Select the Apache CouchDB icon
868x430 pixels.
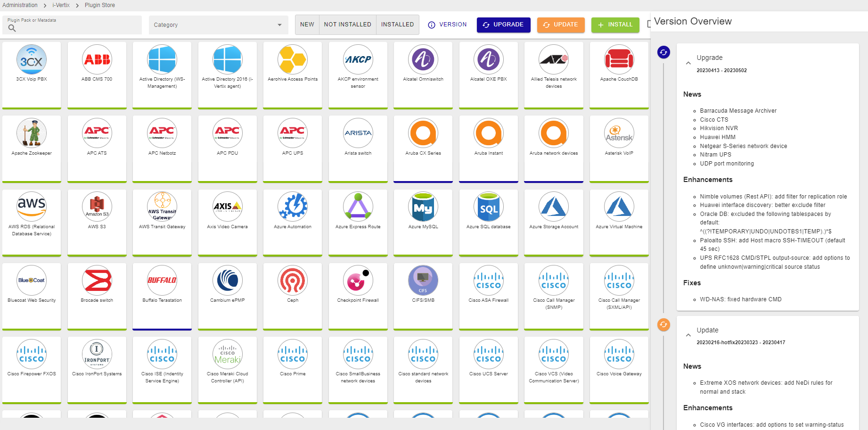[x=619, y=59]
